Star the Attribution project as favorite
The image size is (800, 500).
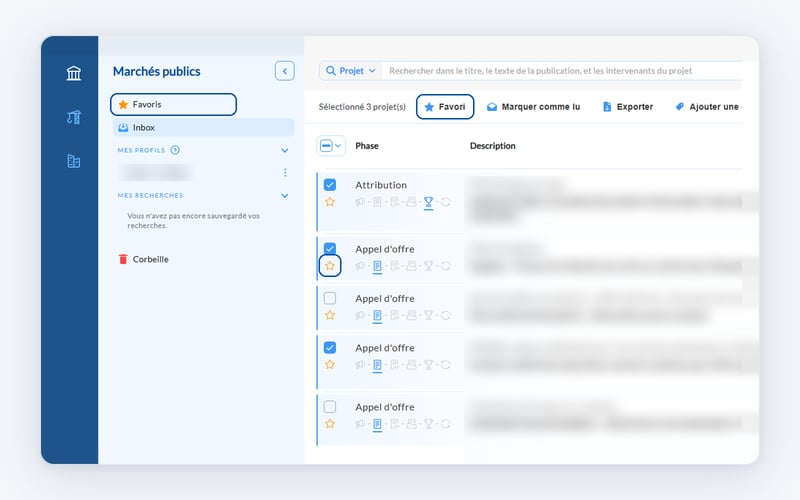pos(330,202)
